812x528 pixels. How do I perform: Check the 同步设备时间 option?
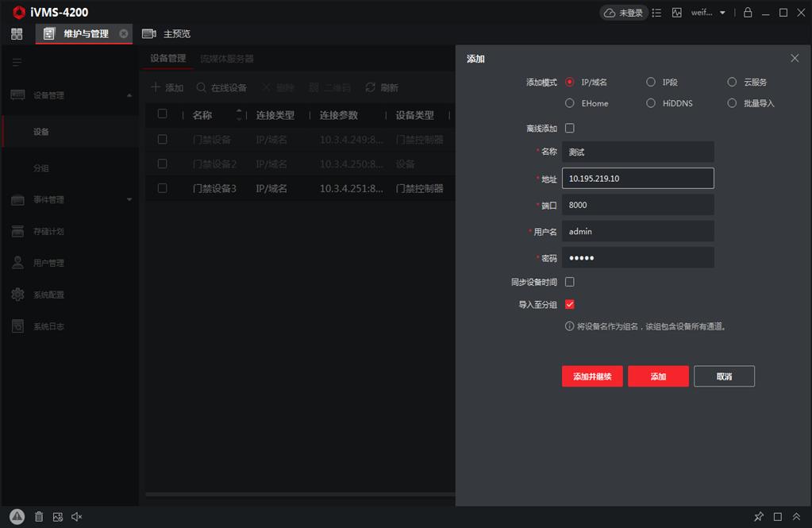(x=569, y=282)
